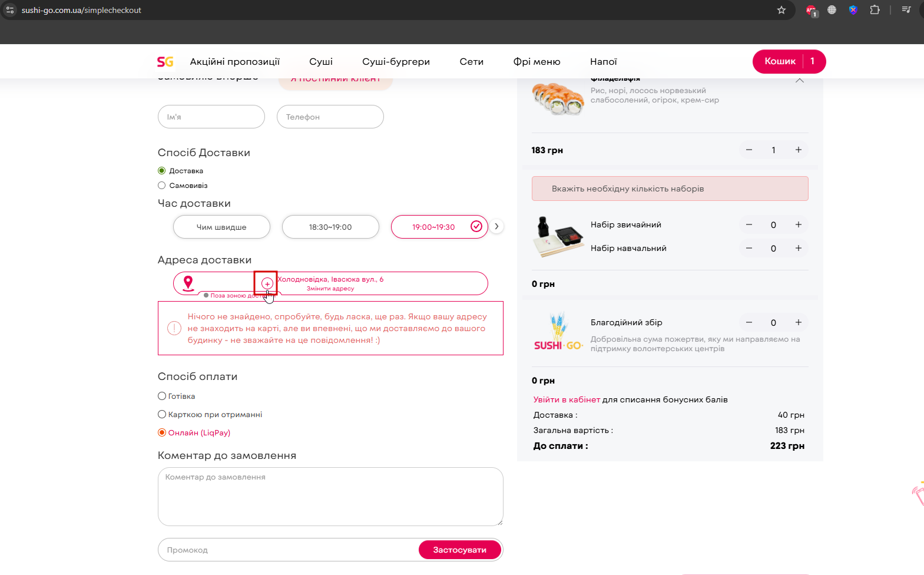
Task: Click the circled plus address icon
Action: point(267,283)
